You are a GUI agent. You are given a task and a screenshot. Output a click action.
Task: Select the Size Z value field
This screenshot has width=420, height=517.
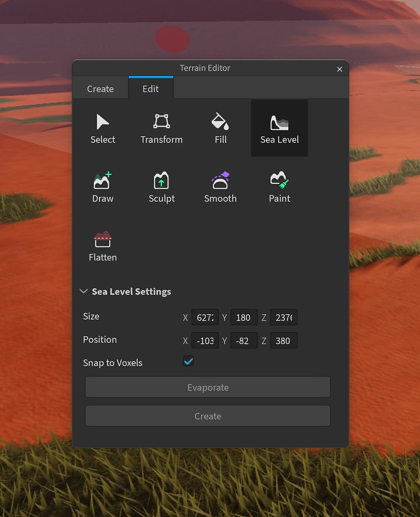pos(284,317)
